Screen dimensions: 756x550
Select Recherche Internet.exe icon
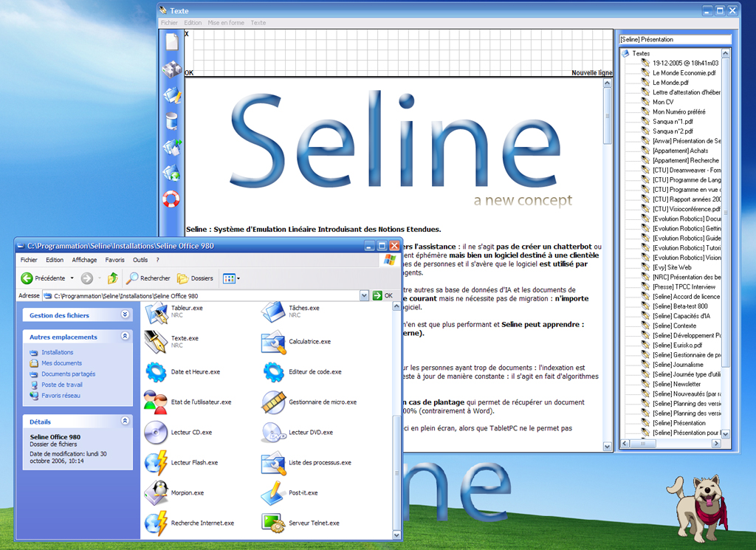156,523
